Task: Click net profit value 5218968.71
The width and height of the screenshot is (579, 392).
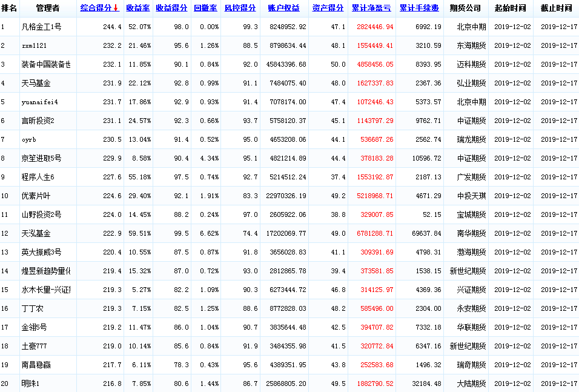Action: (x=375, y=196)
